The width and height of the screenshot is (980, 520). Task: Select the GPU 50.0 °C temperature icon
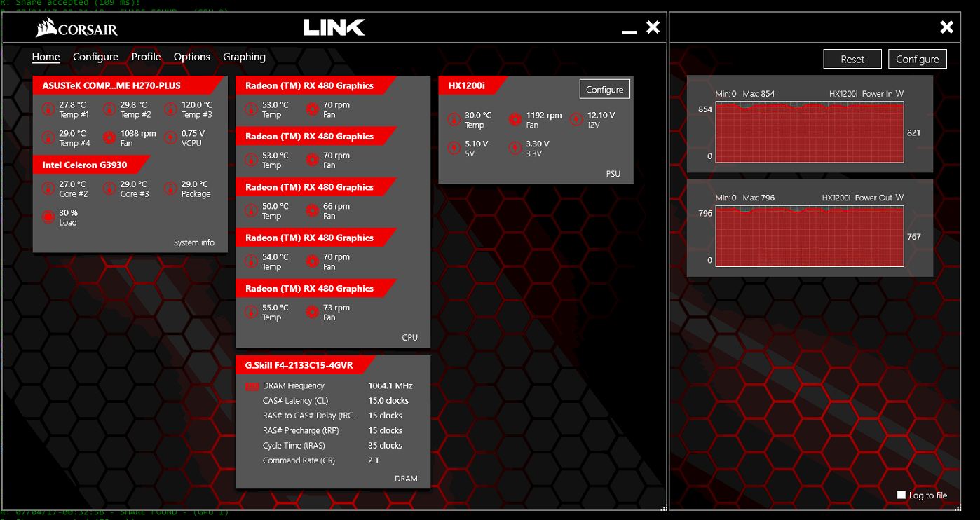(x=251, y=211)
